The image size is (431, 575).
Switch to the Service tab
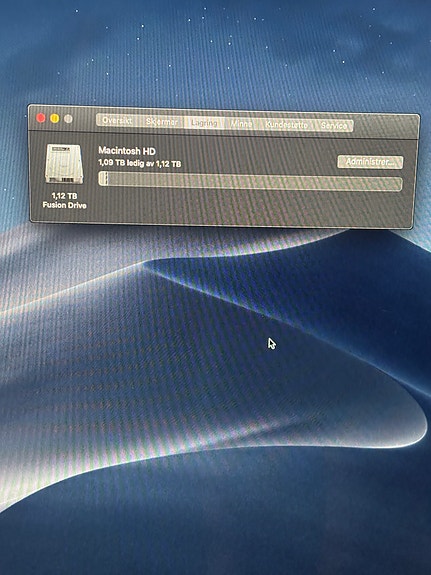coord(334,126)
